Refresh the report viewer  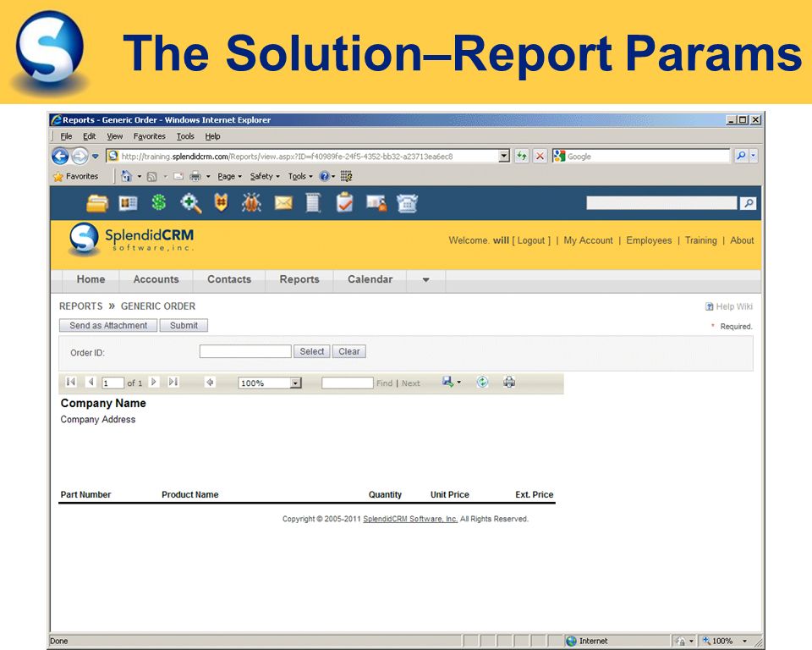pyautogui.click(x=482, y=382)
